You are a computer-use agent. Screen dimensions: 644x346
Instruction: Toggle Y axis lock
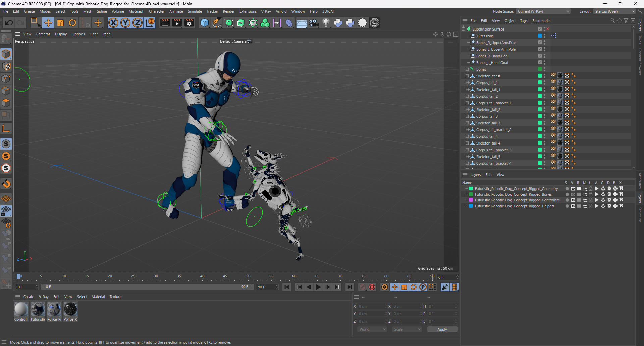(x=125, y=23)
